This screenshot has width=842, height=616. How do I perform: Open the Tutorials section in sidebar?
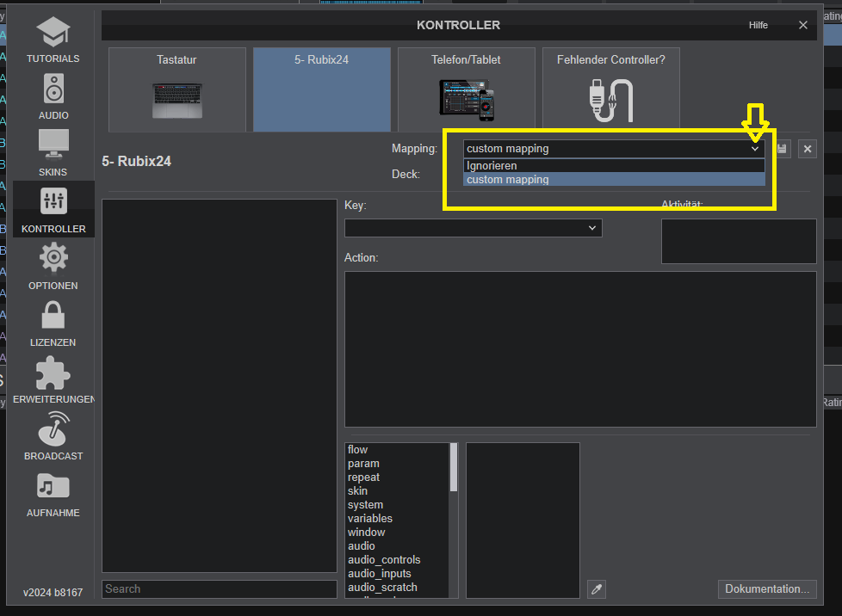[53, 40]
